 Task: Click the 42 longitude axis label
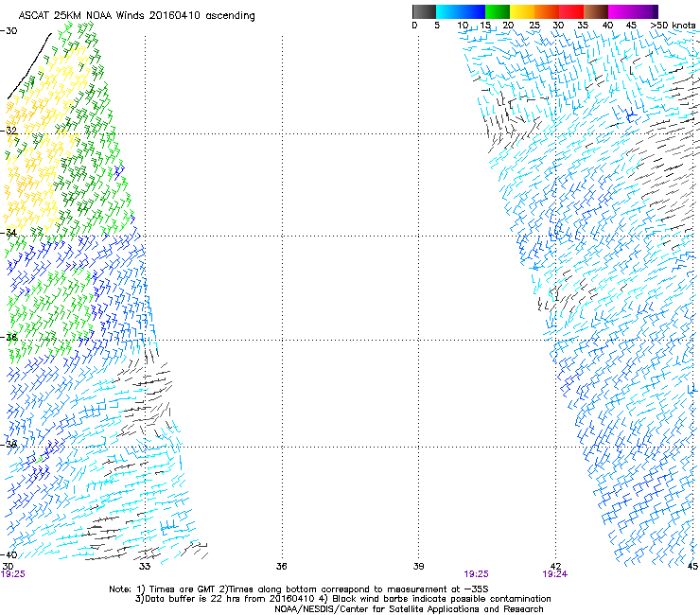click(555, 567)
